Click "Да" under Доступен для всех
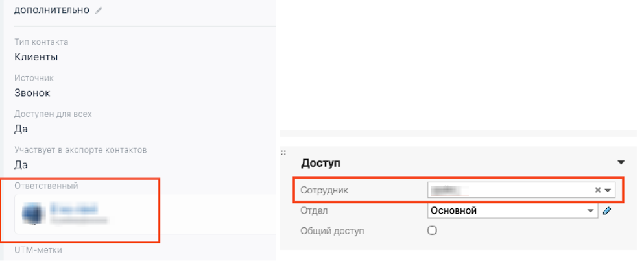644x261 pixels. click(21, 129)
